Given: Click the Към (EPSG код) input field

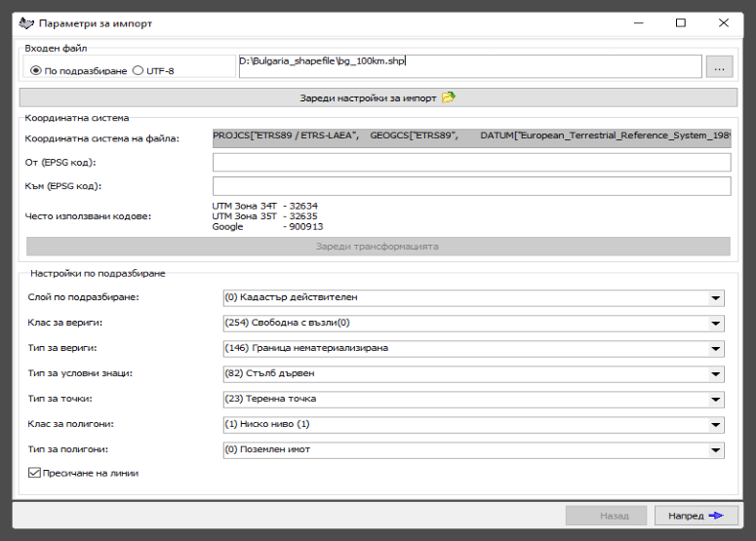Looking at the screenshot, I should tap(471, 186).
